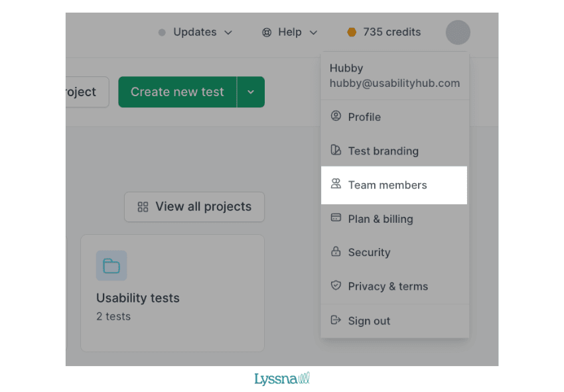
Task: Click the Security padlock icon
Action: 336,252
